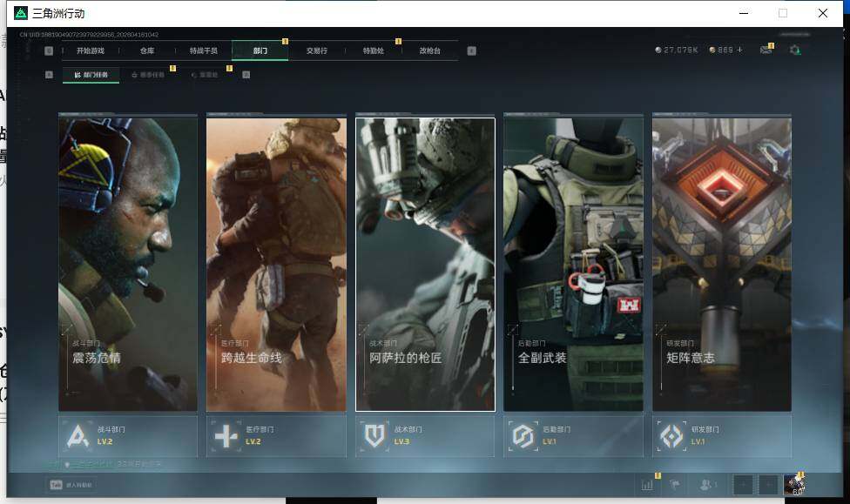Open the 震荡危情 mission card

pyautogui.click(x=128, y=265)
